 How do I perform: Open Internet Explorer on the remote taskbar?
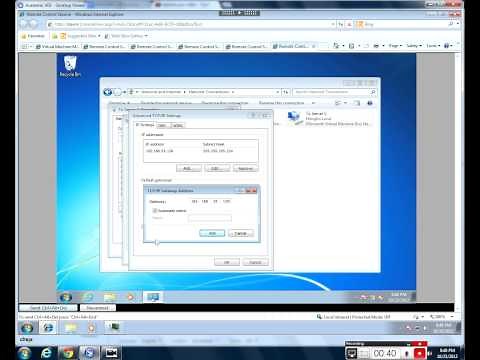tap(87, 297)
